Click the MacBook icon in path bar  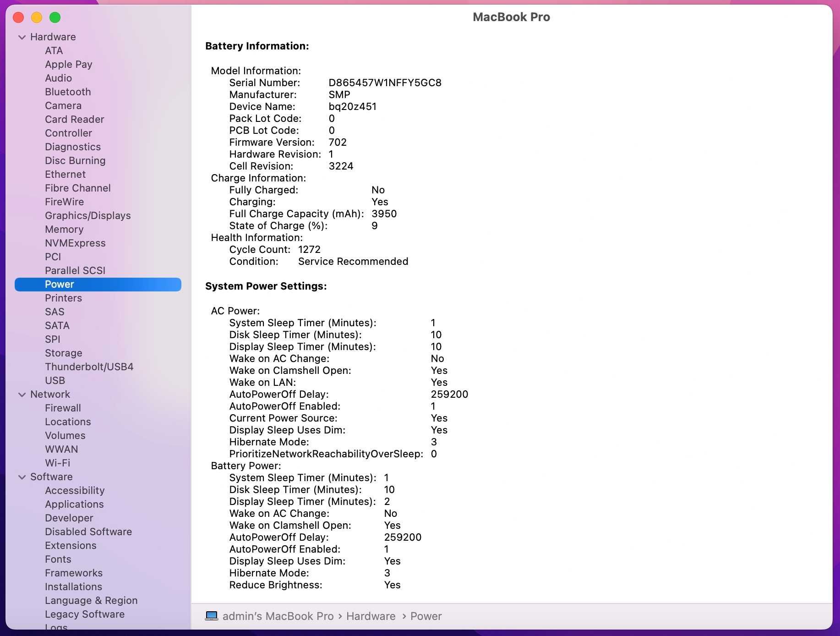(x=211, y=616)
